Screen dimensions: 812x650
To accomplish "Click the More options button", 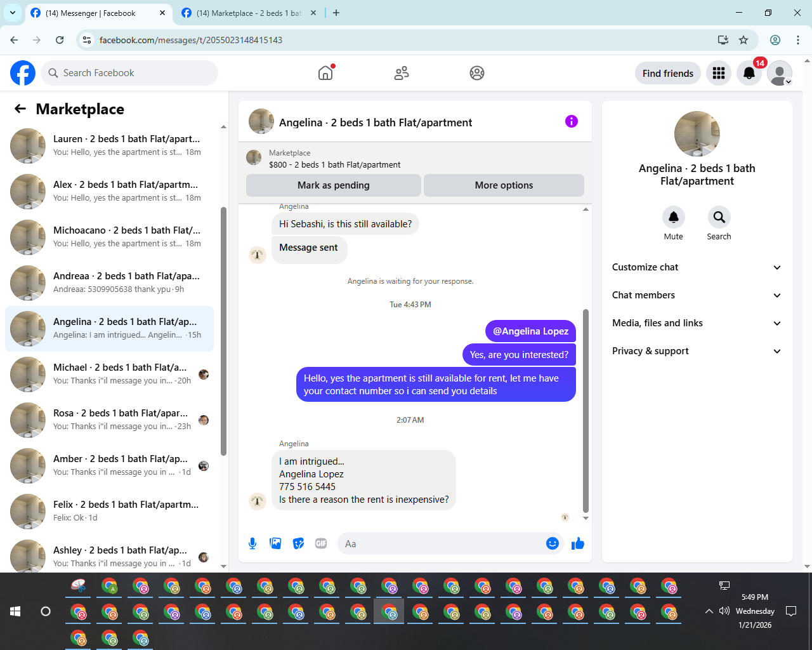I will click(x=504, y=185).
